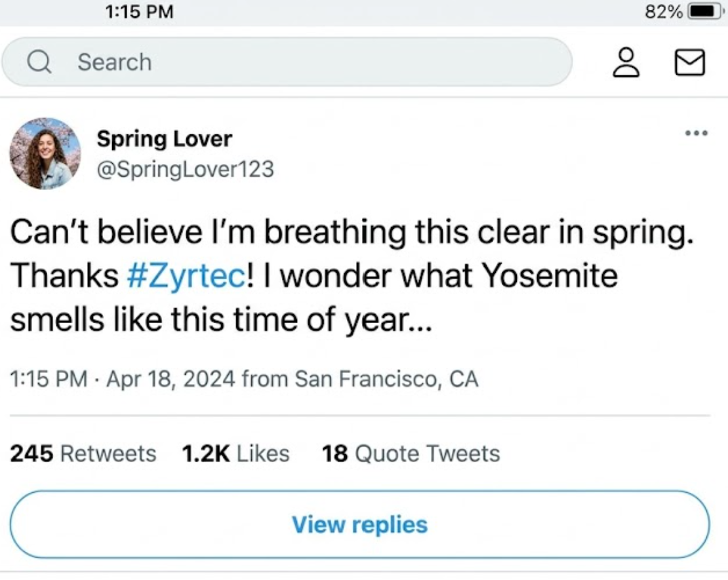728x580 pixels.
Task: Open the @SpringLover123 handle
Action: (185, 169)
